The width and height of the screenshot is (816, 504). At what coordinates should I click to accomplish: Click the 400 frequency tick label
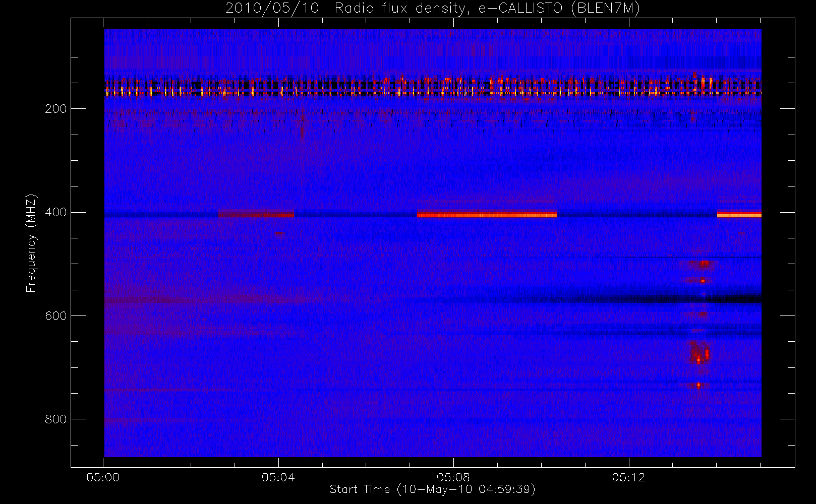click(x=55, y=212)
